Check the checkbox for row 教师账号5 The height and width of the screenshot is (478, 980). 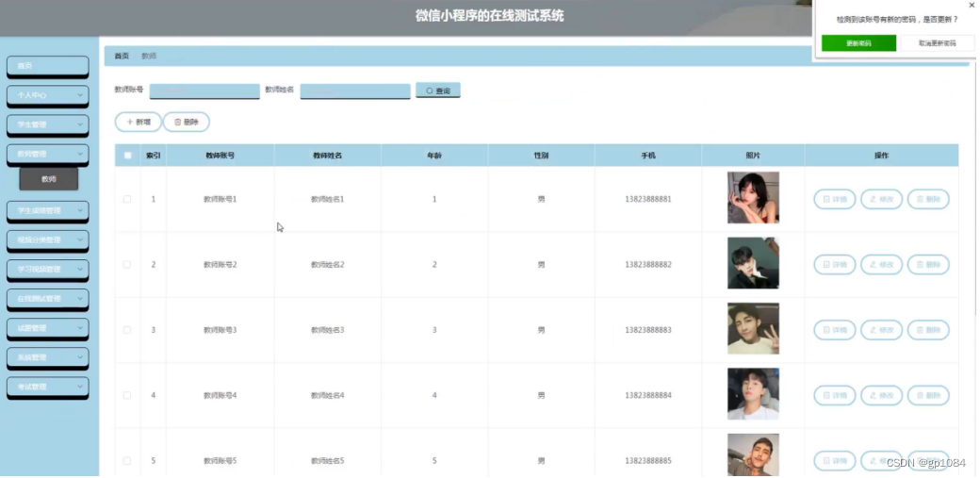[x=127, y=461]
